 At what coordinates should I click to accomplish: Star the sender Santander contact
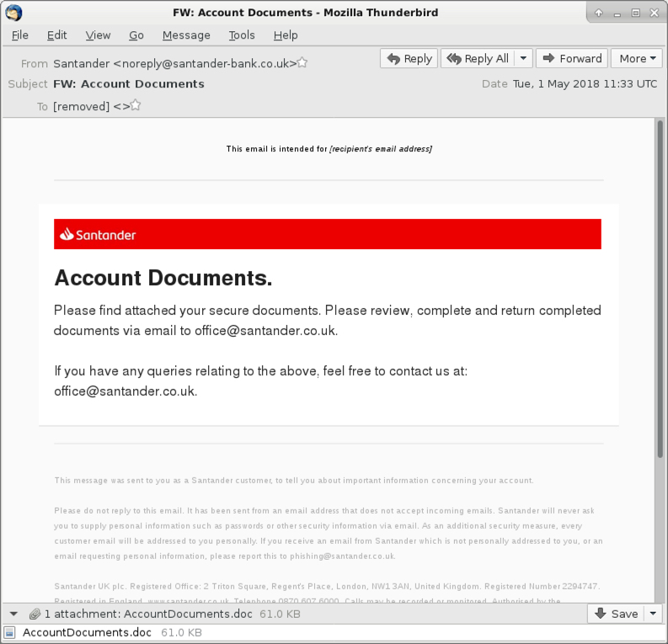[x=302, y=62]
